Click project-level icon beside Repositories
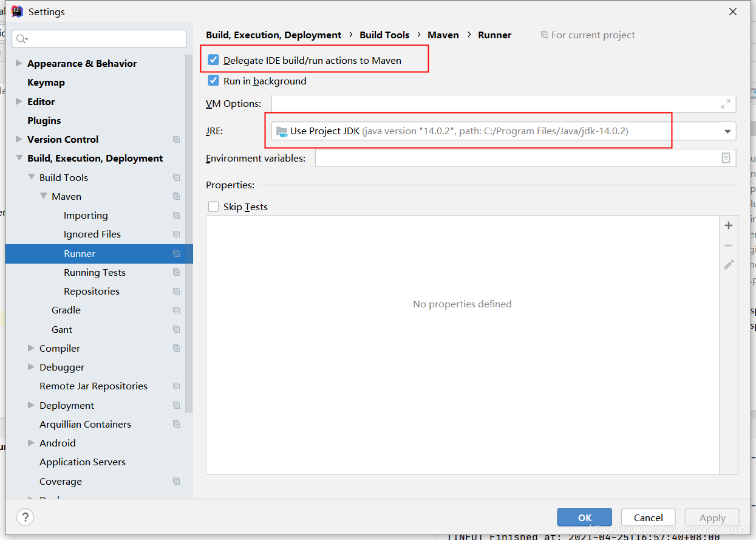The height and width of the screenshot is (540, 756). [176, 291]
